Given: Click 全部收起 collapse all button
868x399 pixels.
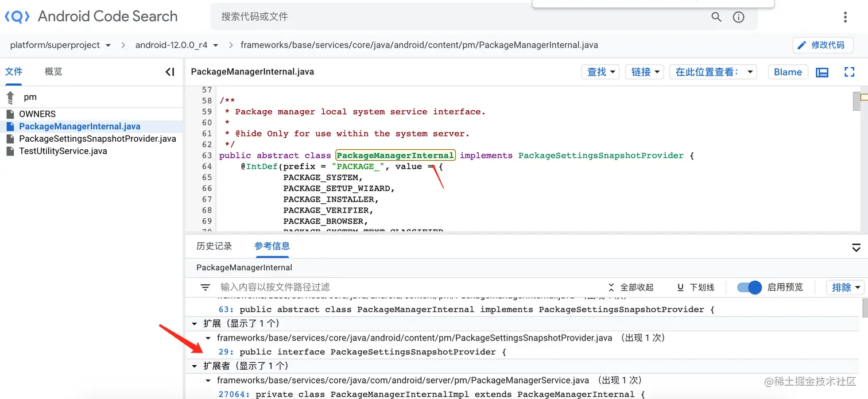Looking at the screenshot, I should coord(631,287).
